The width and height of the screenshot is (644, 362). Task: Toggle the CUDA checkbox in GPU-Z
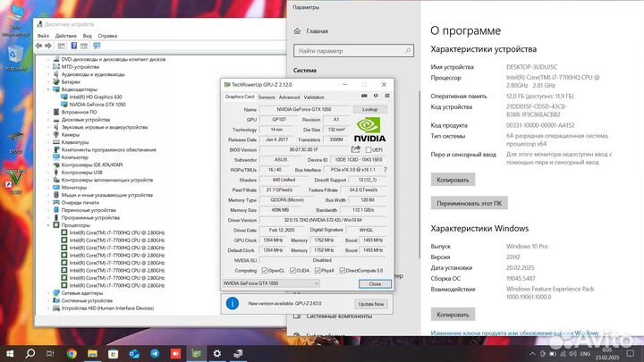(x=292, y=271)
